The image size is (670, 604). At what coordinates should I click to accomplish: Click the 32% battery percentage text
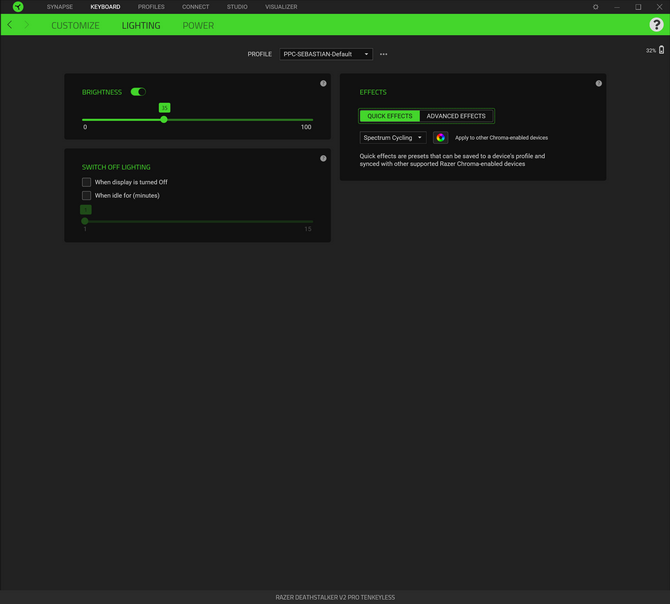[651, 50]
